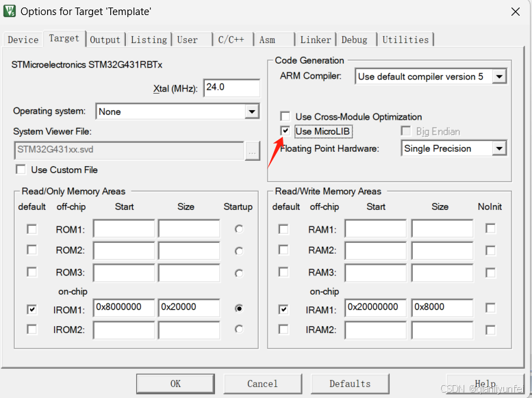Go to the C/C++ tab
The height and width of the screenshot is (398, 532).
(233, 40)
